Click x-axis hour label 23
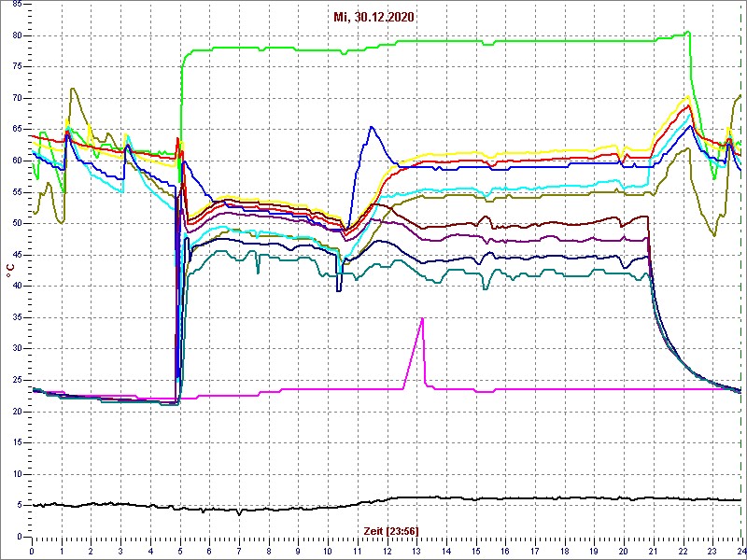747x560 pixels. [x=712, y=552]
